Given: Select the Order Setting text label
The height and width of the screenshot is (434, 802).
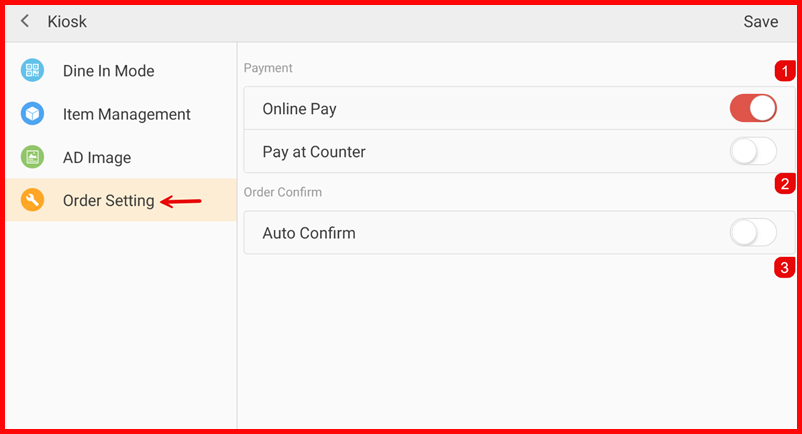Looking at the screenshot, I should (108, 201).
